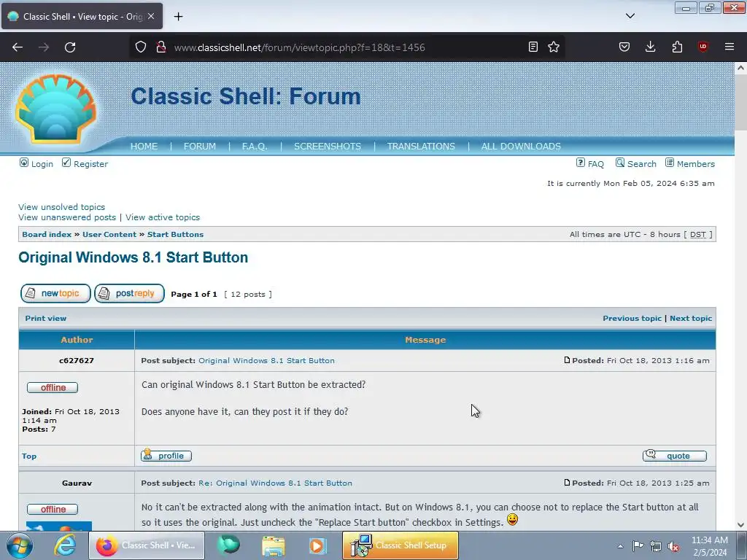Viewport: 747px width, 560px height.
Task: Open the HOME navigation item
Action: [x=144, y=147]
